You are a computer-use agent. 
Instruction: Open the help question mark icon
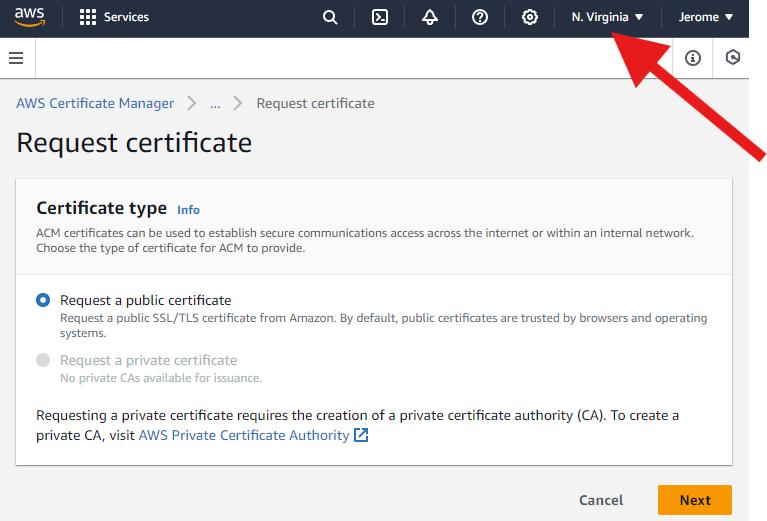point(480,17)
